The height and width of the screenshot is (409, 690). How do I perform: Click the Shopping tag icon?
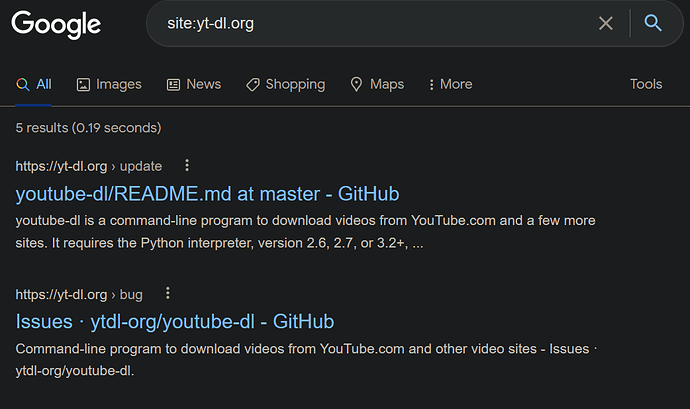click(x=253, y=85)
